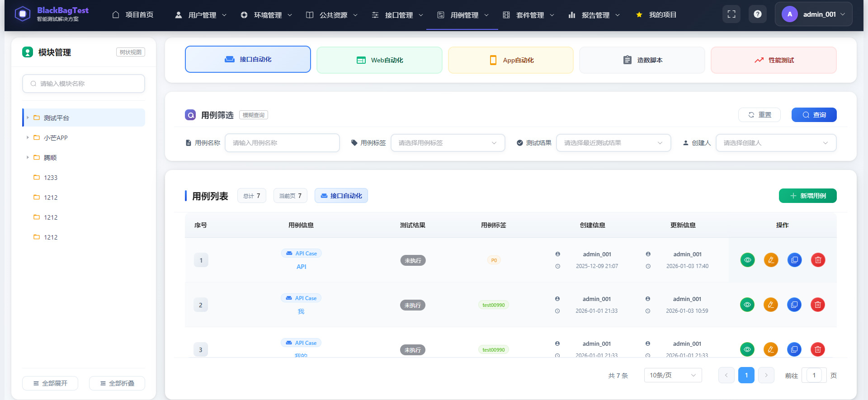The image size is (868, 400).
Task: Click the 1233 folder icon
Action: (x=37, y=177)
